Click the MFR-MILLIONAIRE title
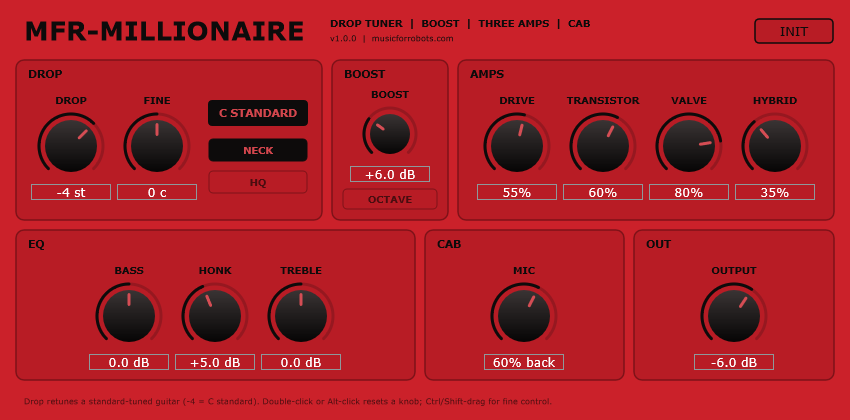 tap(165, 31)
